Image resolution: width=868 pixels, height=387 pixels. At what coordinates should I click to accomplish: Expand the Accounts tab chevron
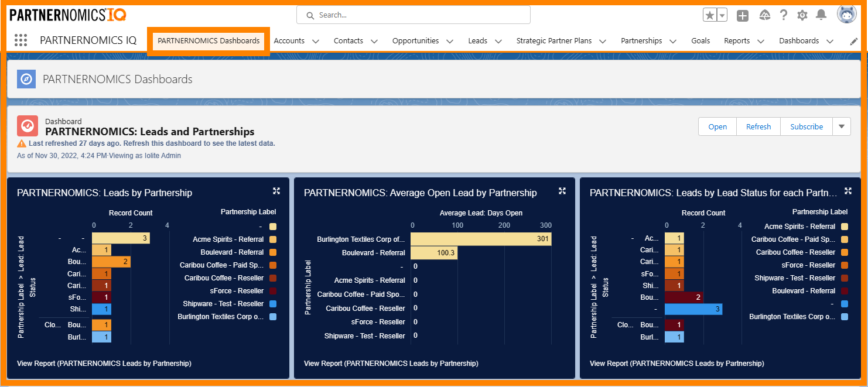coord(316,42)
